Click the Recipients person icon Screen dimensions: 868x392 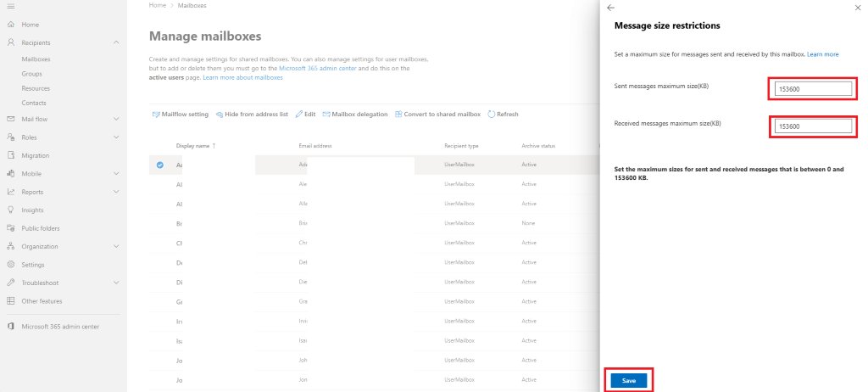(x=10, y=42)
